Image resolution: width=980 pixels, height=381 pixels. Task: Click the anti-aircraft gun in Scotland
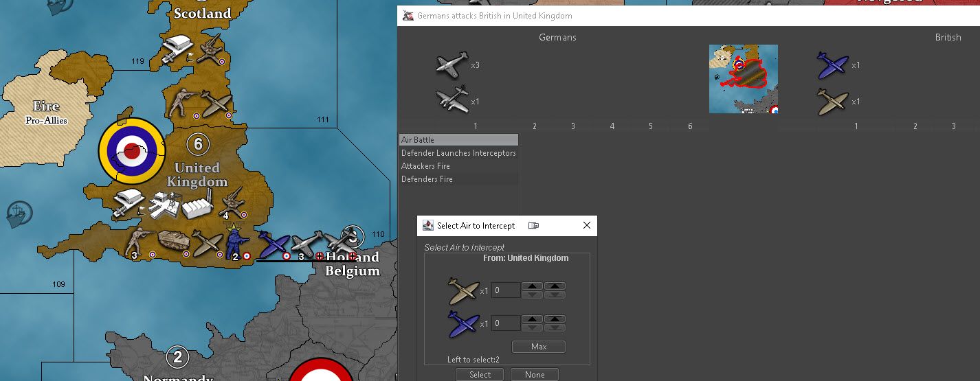pos(209,49)
